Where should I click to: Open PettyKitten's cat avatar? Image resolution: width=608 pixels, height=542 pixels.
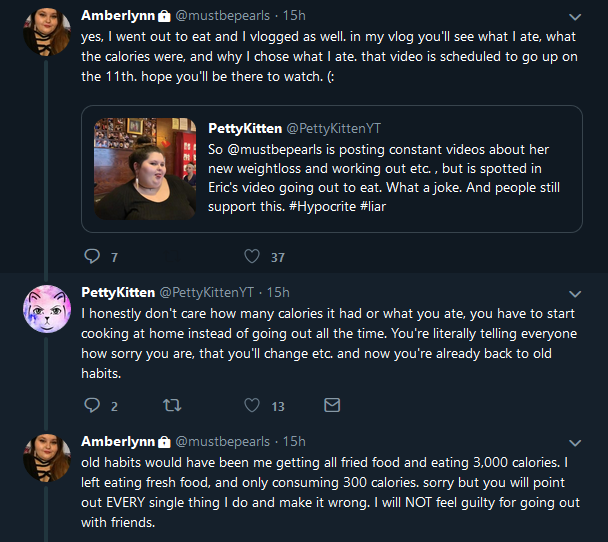pos(47,309)
